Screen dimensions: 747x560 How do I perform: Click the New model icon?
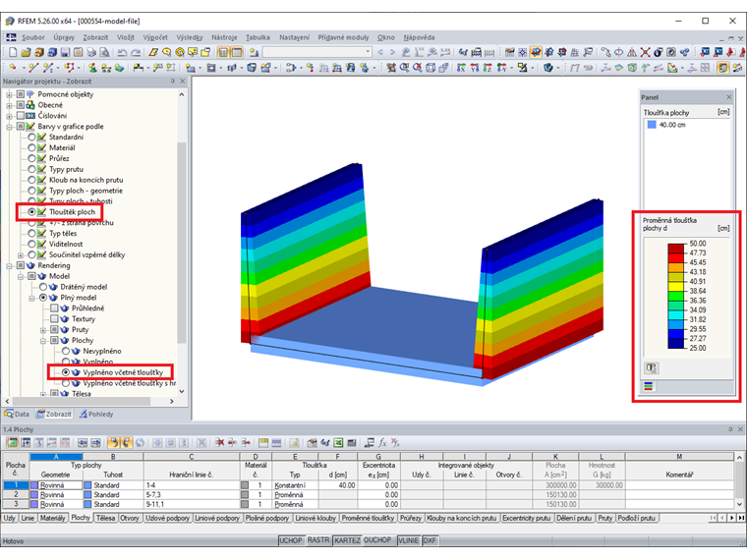pyautogui.click(x=13, y=52)
